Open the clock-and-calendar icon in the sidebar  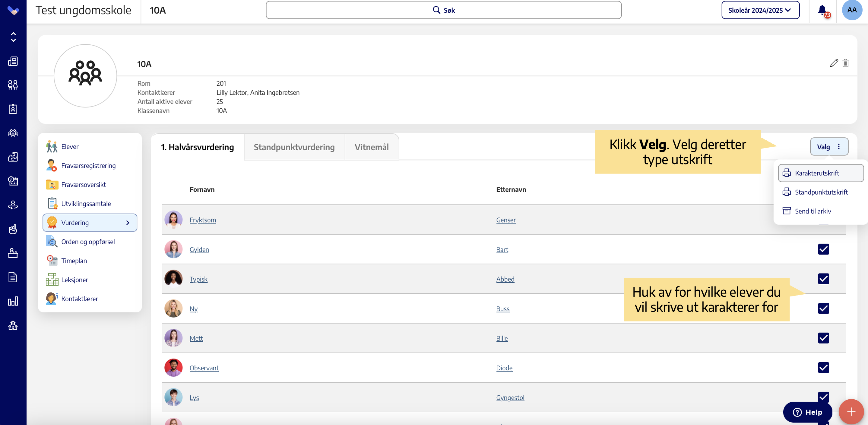click(13, 181)
